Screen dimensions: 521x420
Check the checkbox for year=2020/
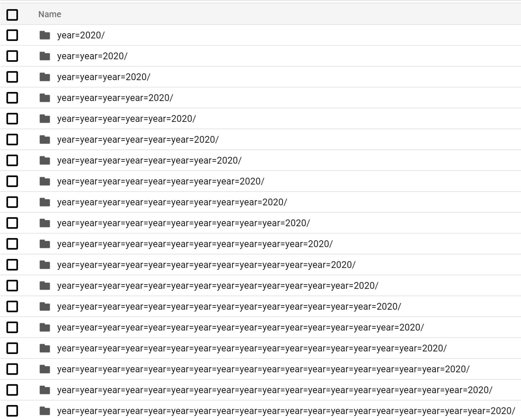click(12, 36)
